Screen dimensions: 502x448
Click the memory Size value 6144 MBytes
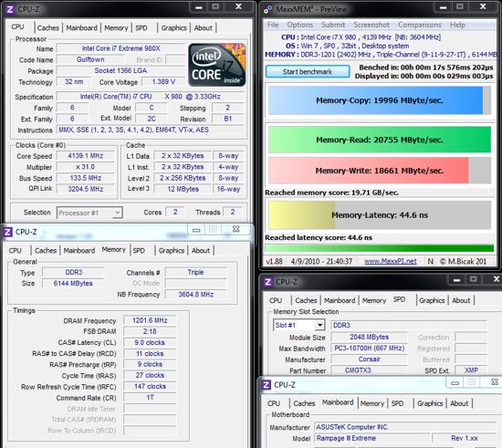tap(73, 284)
